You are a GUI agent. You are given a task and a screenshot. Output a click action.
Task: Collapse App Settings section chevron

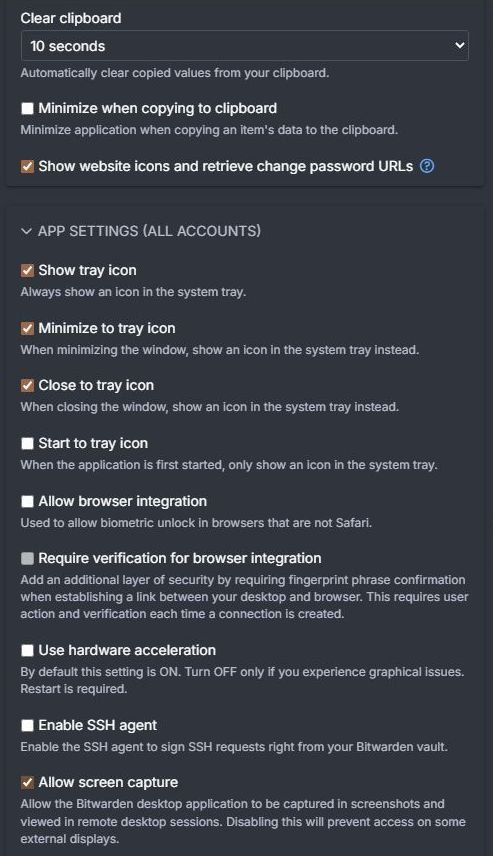(26, 231)
